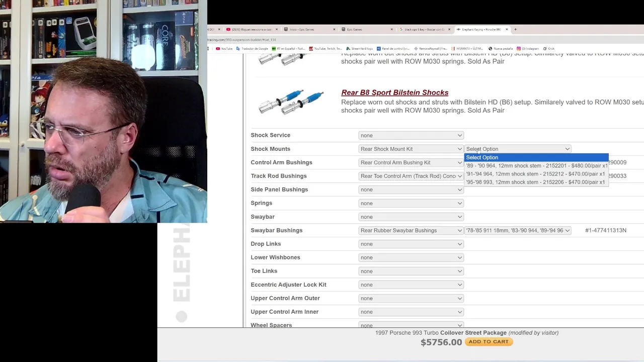The width and height of the screenshot is (644, 362).
Task: Open Eccentric Adjuster Lock Kit dropdown
Action: 411,285
